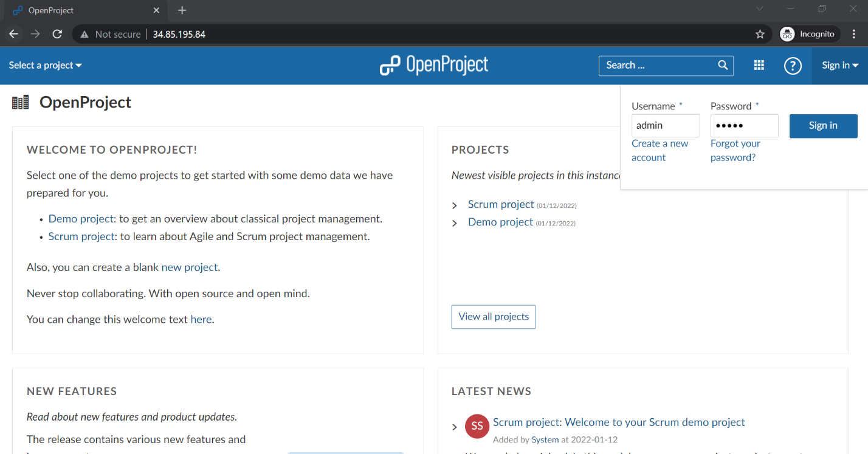Collapse the Sign in dropdown menu
This screenshot has width=868, height=454.
pyautogui.click(x=839, y=66)
